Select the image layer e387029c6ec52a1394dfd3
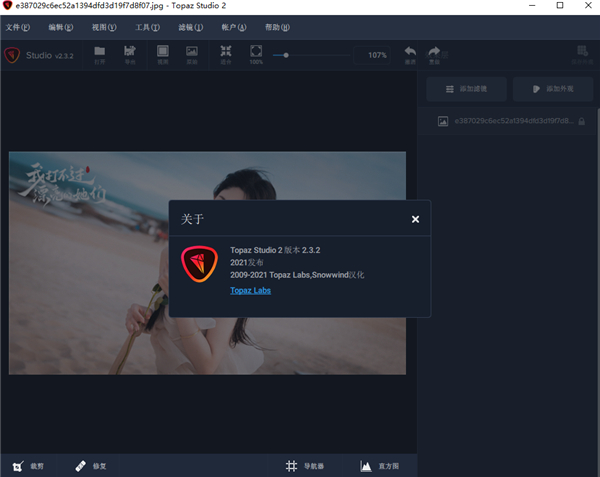Screen dimensions: 600x477 click(505, 121)
